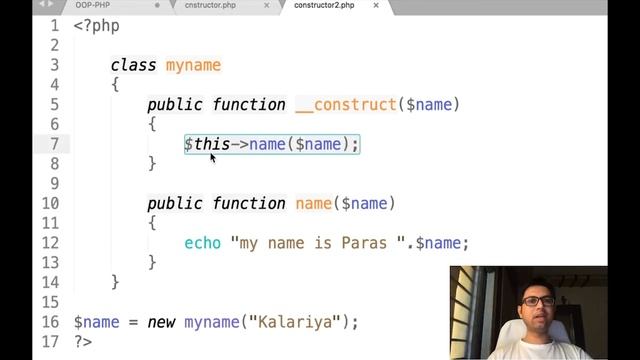640x360 pixels.
Task: Click the $name parameter of __construct
Action: (x=429, y=105)
